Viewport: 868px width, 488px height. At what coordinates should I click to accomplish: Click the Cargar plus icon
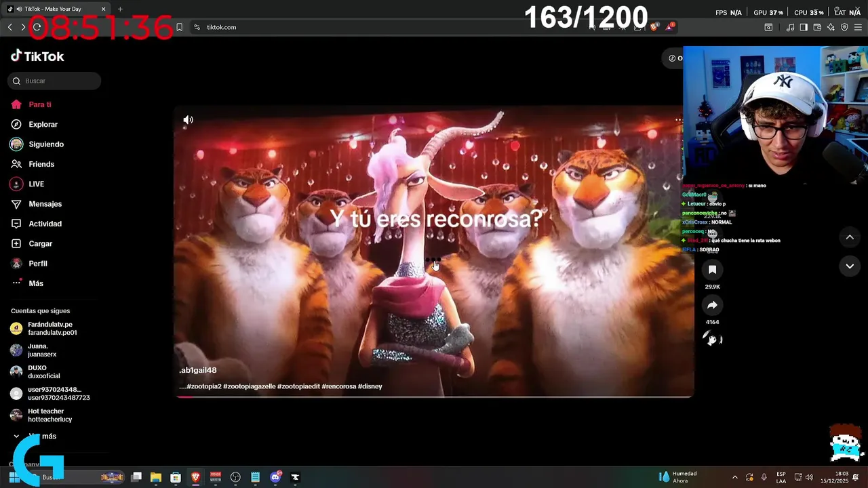pos(16,243)
